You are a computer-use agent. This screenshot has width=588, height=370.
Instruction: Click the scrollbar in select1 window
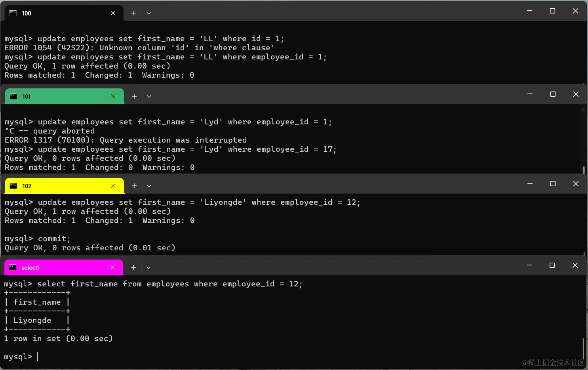click(x=583, y=349)
